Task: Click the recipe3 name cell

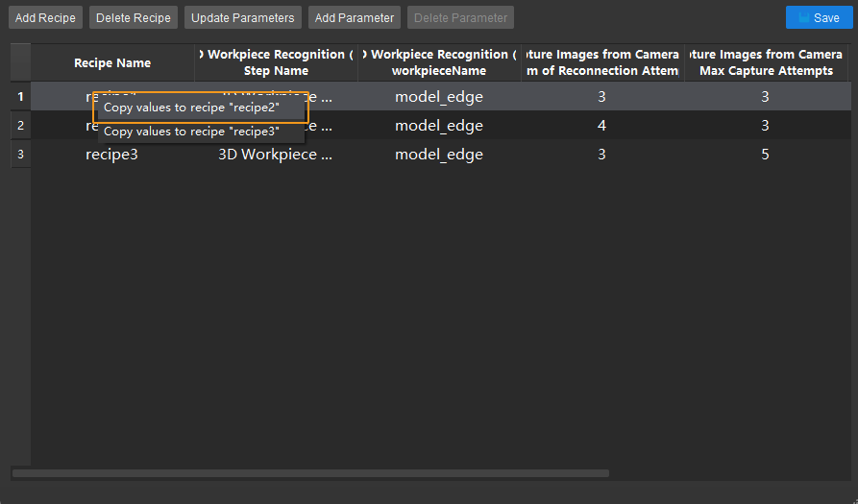Action: pyautogui.click(x=112, y=155)
